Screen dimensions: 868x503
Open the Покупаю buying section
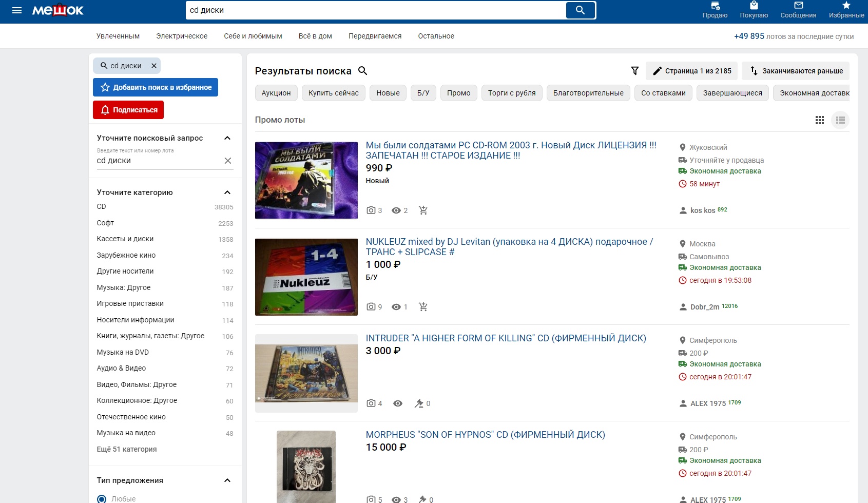coord(754,10)
